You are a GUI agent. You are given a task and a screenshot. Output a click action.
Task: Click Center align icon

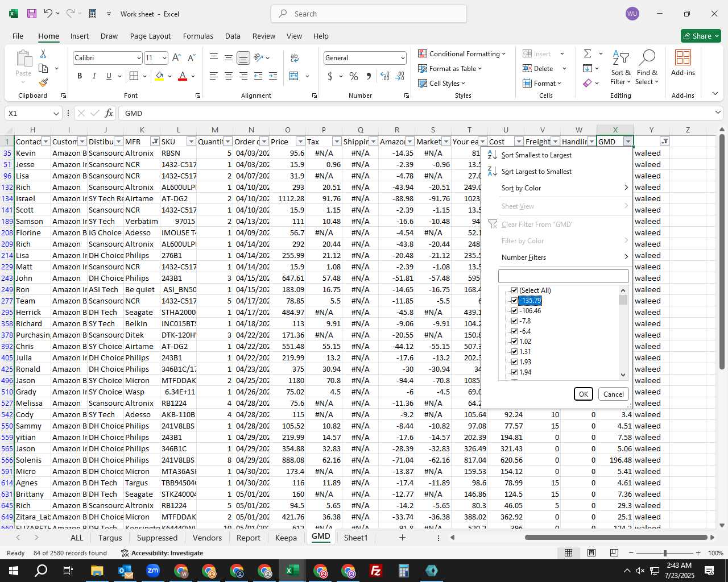[x=228, y=76]
